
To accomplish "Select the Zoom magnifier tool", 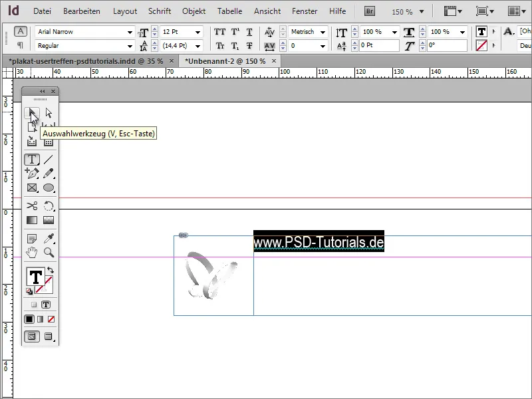I will point(49,253).
